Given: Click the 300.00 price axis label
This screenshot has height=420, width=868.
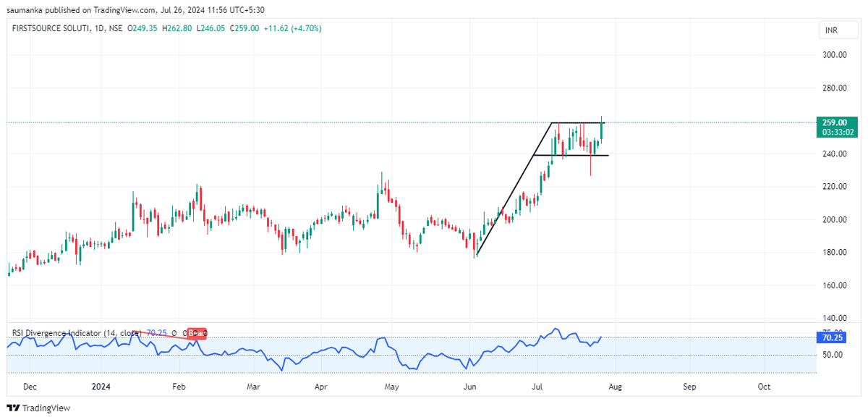Looking at the screenshot, I should coord(835,55).
